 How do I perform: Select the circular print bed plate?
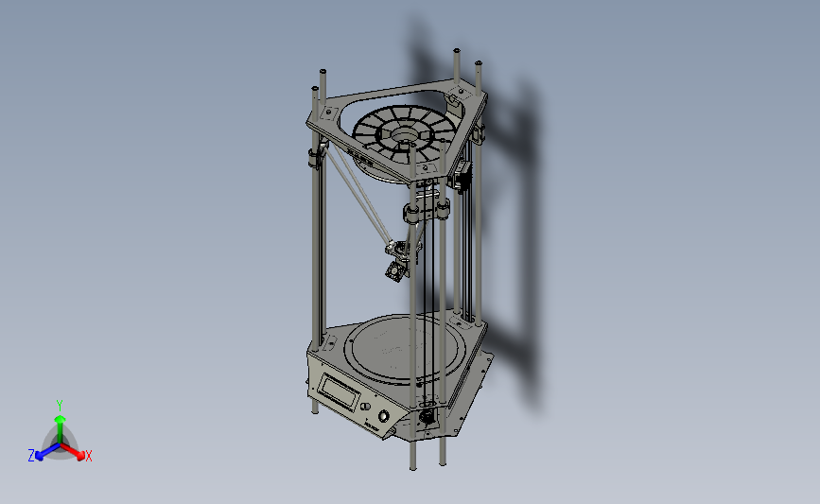click(406, 348)
